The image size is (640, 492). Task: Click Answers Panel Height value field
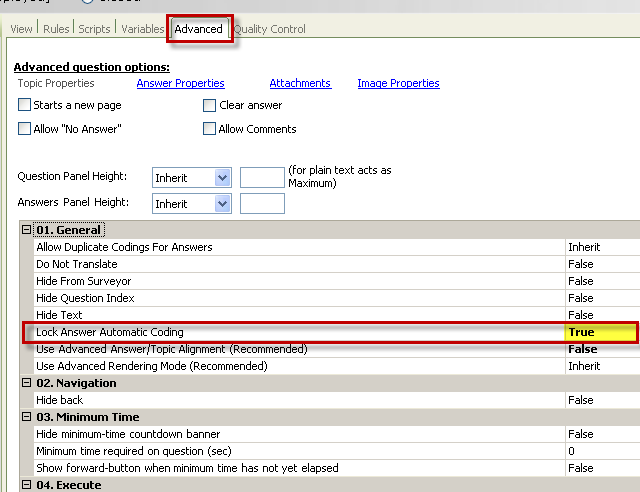tap(262, 203)
